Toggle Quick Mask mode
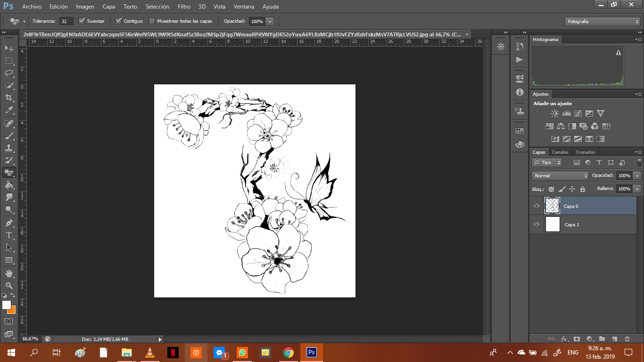Viewport: 644px width, 362px height. [x=9, y=321]
